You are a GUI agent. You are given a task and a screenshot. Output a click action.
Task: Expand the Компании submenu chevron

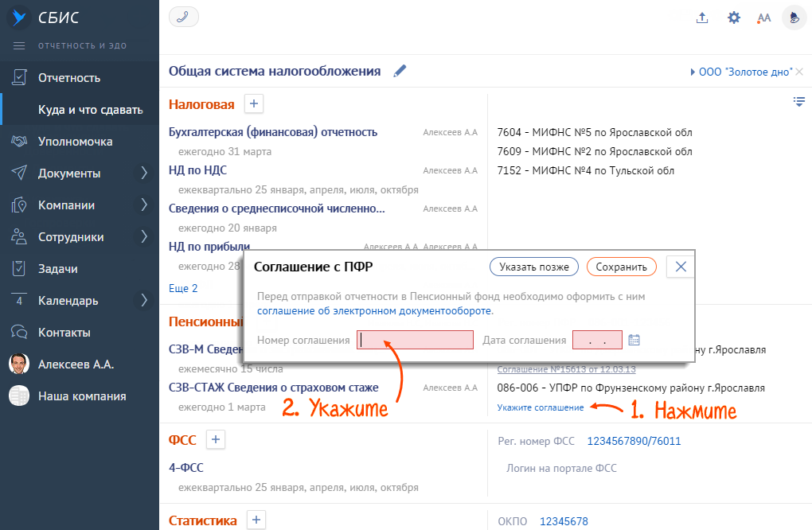144,205
